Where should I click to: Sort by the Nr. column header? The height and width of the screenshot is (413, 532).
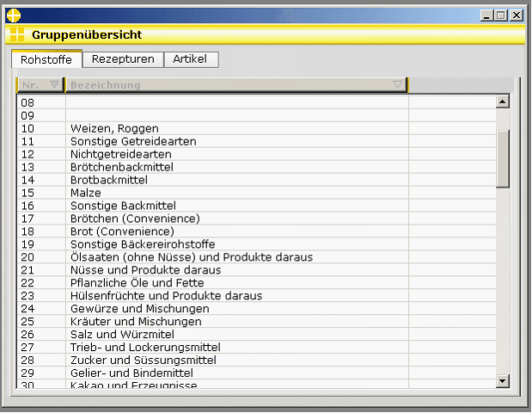tap(40, 85)
